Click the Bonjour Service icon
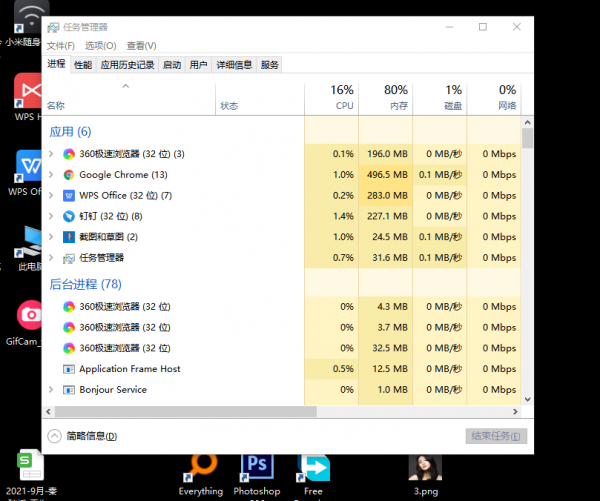600x501 pixels. pyautogui.click(x=69, y=390)
